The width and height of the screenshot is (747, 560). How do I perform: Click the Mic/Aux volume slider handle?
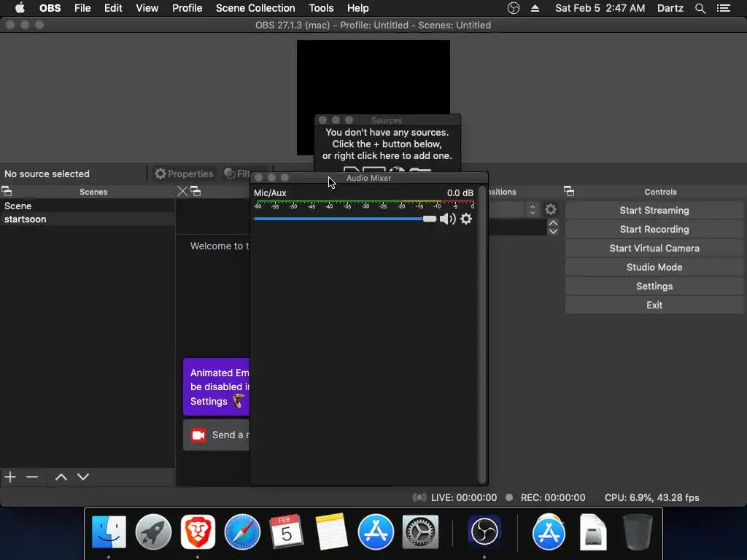[429, 219]
